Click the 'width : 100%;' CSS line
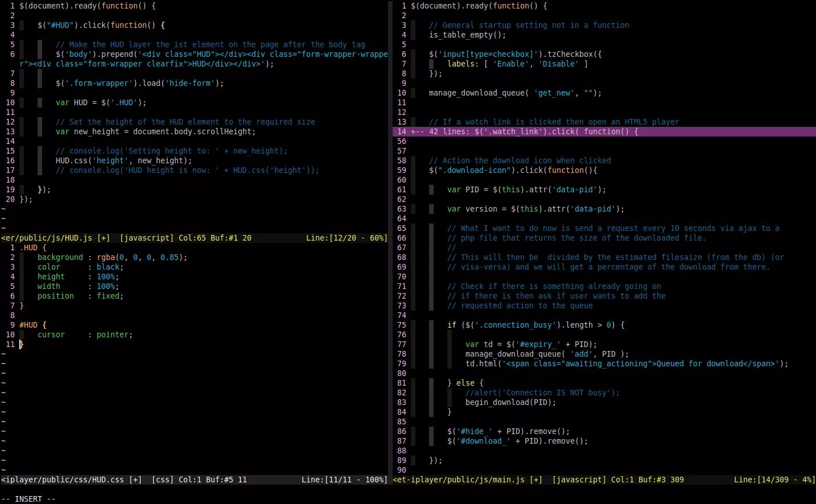Viewport: 816px width, 504px height. click(79, 286)
